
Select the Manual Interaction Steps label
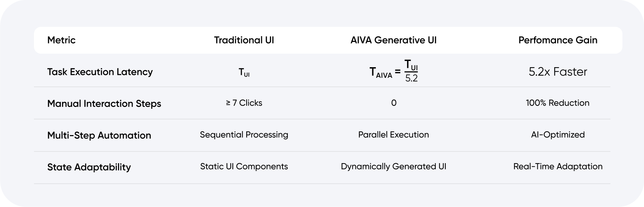tap(104, 104)
